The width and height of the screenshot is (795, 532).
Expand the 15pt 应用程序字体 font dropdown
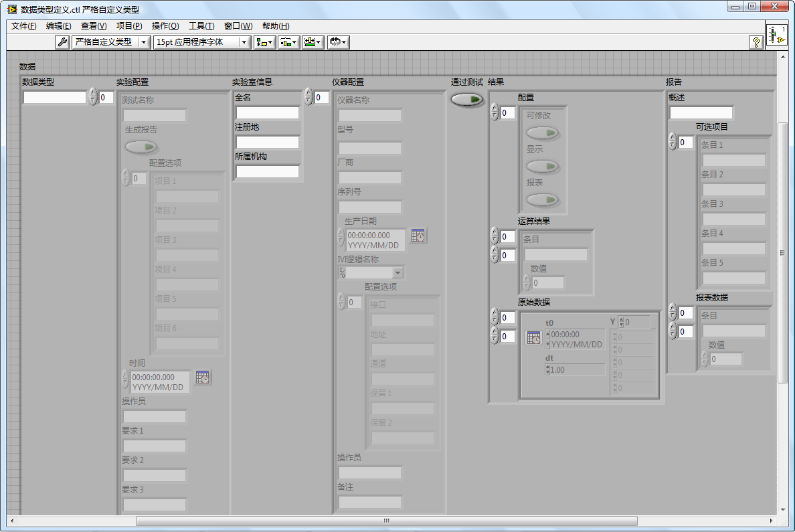[244, 42]
